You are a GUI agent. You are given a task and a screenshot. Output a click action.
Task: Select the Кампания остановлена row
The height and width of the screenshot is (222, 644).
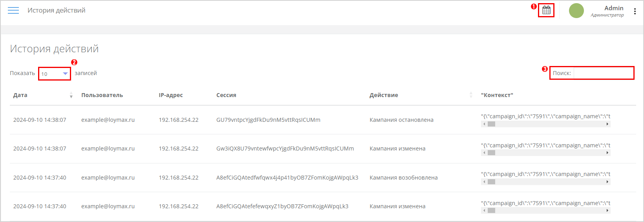[x=323, y=120]
